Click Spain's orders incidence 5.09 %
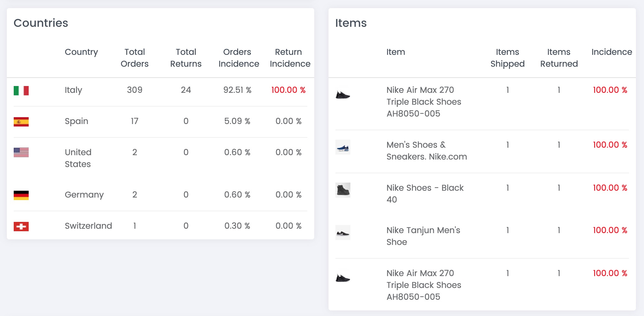Screen dimensions: 644x316 [237, 121]
